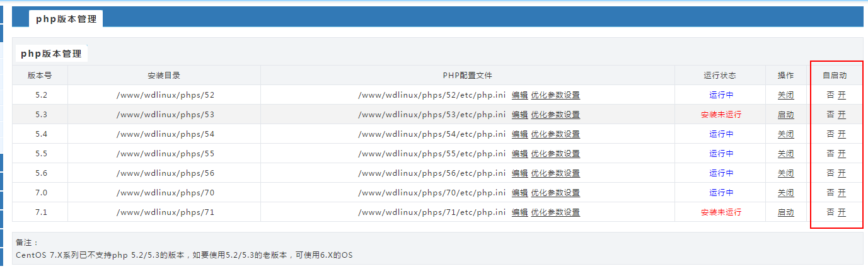Select path /www/wdlinux/phps/54
Screen dimensions: 868x271
pyautogui.click(x=165, y=134)
